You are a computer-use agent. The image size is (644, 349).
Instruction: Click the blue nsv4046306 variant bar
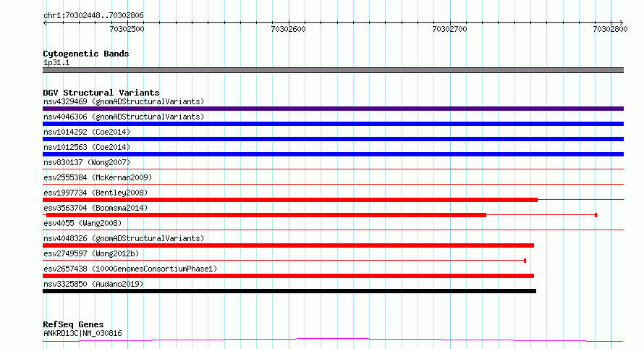point(333,124)
